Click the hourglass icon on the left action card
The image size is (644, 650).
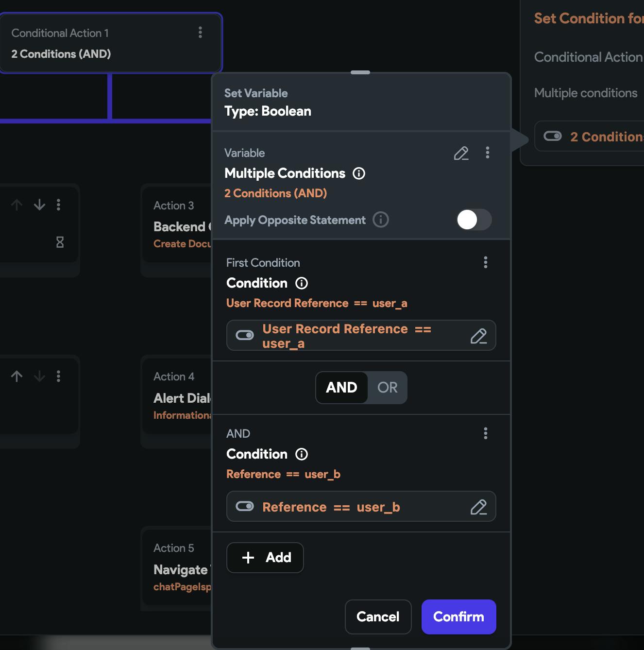[60, 242]
